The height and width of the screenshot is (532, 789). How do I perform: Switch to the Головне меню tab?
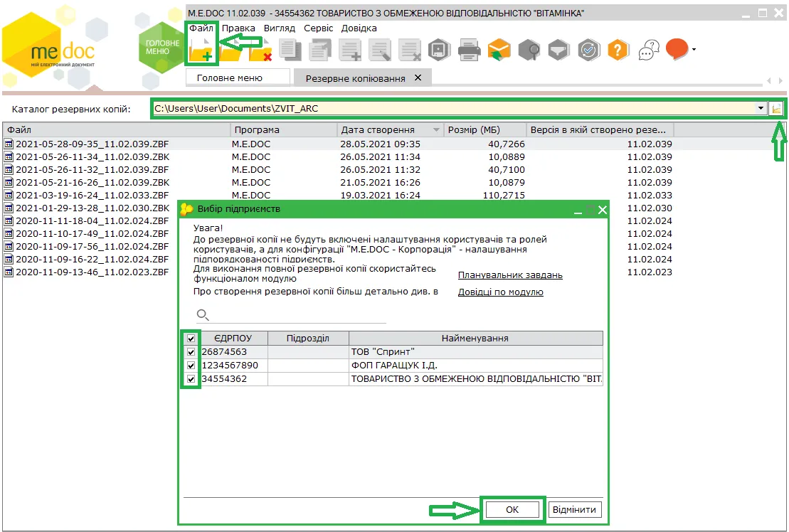[238, 78]
